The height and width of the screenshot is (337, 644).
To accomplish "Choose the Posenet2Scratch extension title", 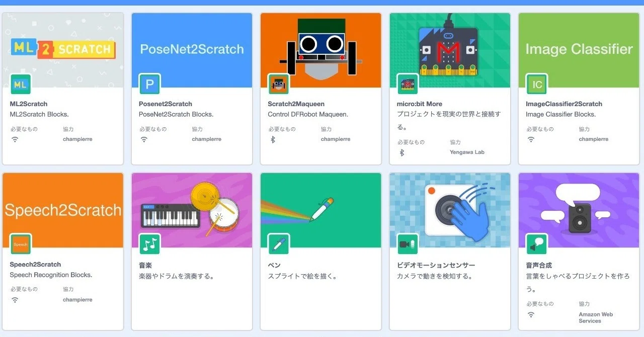I will click(166, 104).
